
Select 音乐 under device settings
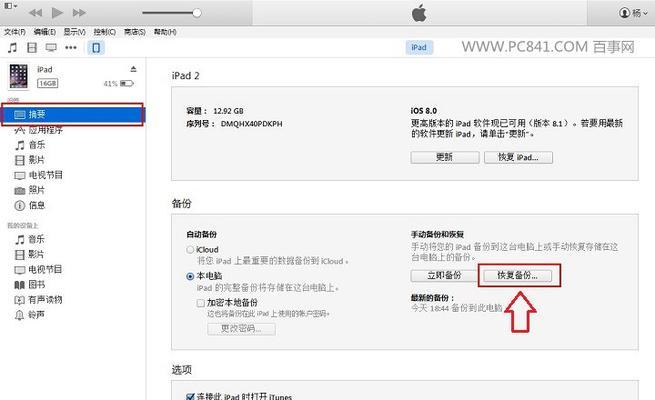[37, 145]
